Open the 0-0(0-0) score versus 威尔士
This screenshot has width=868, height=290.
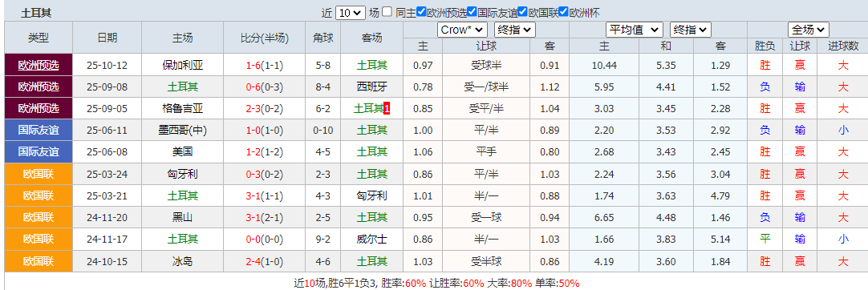[265, 240]
